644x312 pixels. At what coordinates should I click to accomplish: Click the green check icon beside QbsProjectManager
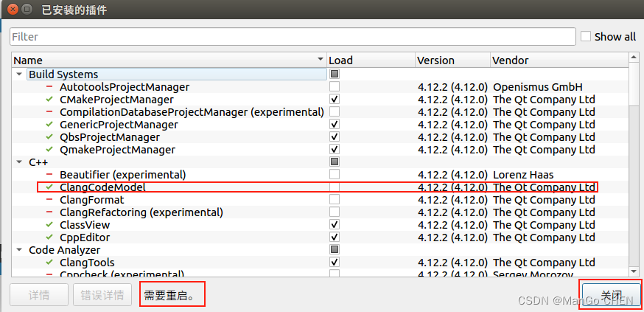(x=49, y=137)
